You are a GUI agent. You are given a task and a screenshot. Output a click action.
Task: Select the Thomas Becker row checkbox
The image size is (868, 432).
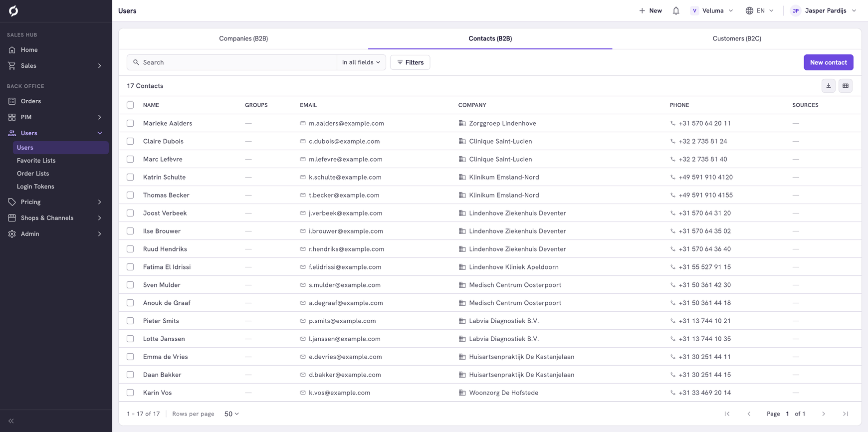pyautogui.click(x=130, y=195)
